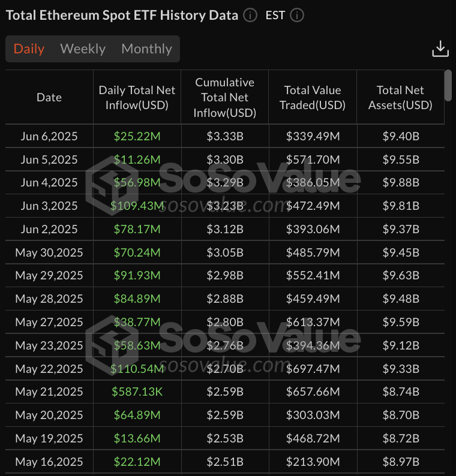The image size is (456, 476).
Task: Click the vertical scrollbar thumb on table
Action: 448,85
